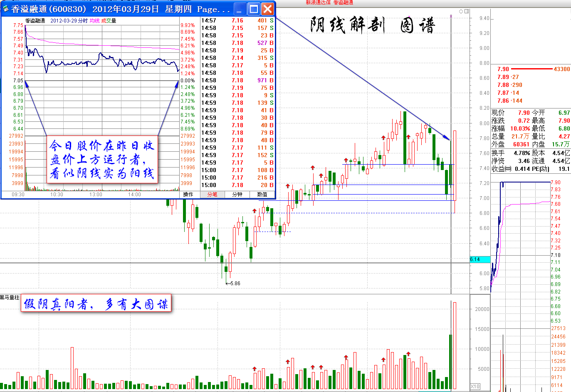Screen dimensions: 571x392
Task: Click the 涨幅 value 10.03%
Action: (520, 128)
